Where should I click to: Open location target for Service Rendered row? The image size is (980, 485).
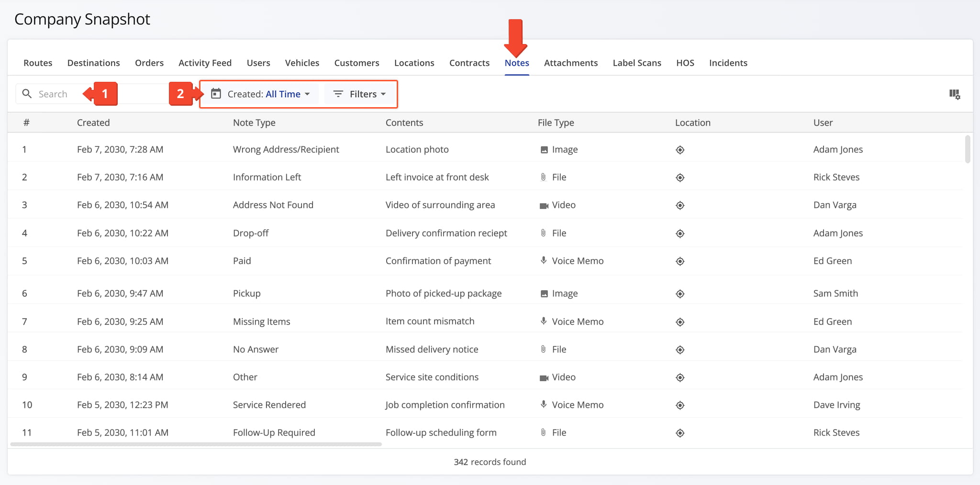coord(680,405)
